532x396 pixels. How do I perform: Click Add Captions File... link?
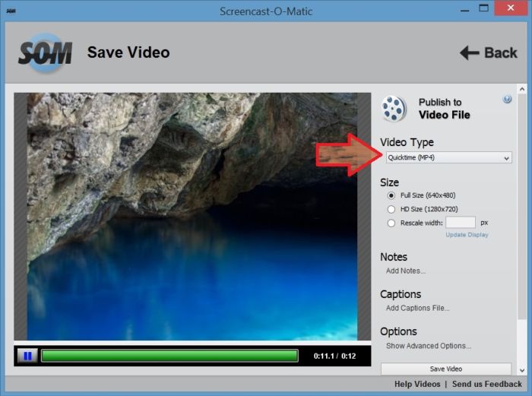[x=418, y=308]
